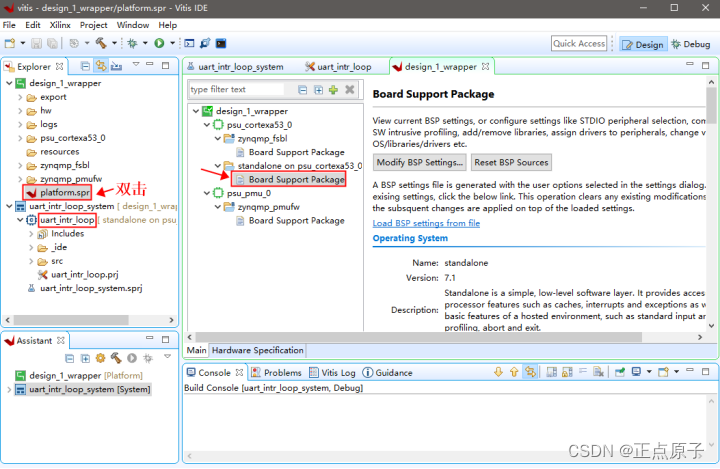
Task: Click the Console pin icon
Action: 620,372
